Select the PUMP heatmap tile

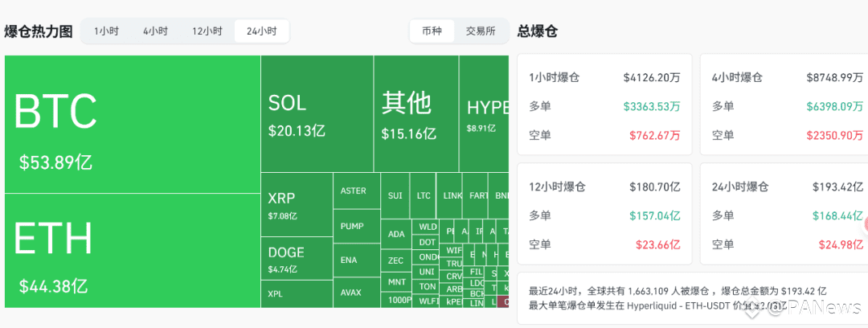[357, 226]
